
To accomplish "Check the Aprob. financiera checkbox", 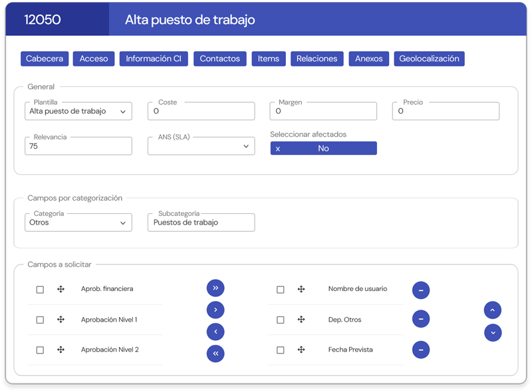I will coord(40,290).
